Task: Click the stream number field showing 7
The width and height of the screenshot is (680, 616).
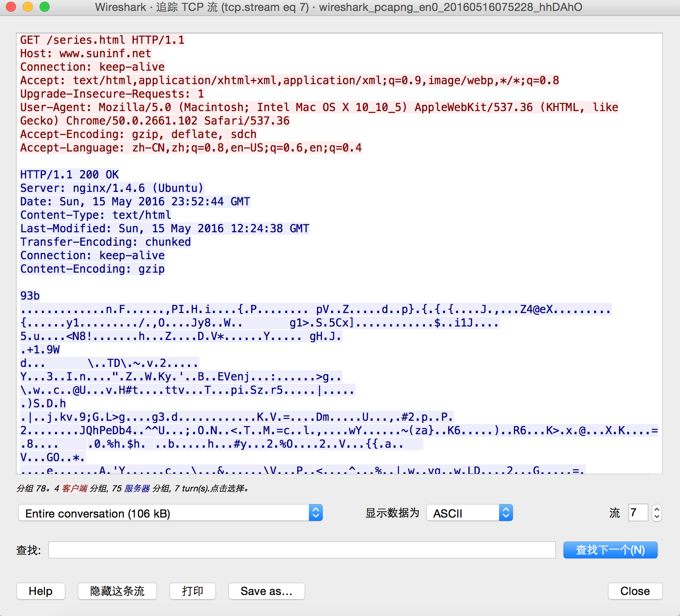Action: 638,513
